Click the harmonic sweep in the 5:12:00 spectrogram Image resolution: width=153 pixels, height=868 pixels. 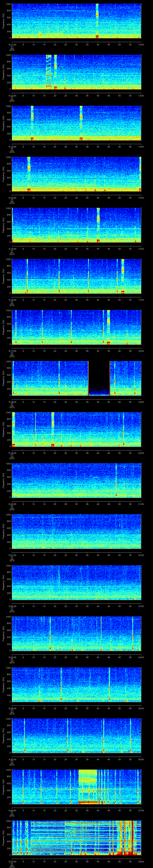[49, 72]
